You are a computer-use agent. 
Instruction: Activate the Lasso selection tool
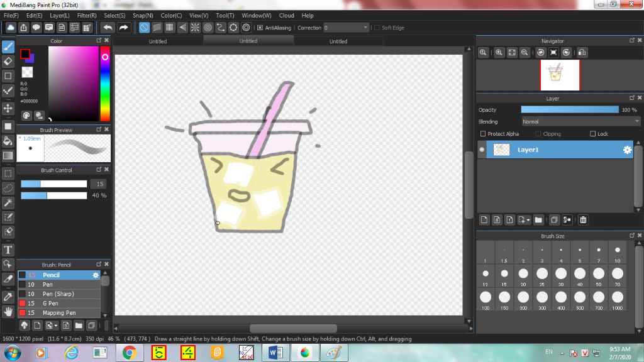point(8,188)
